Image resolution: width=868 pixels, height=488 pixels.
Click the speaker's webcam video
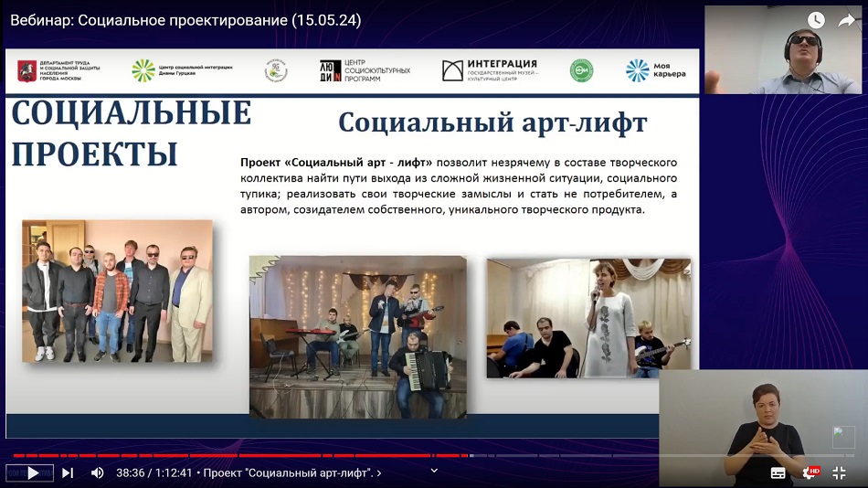pos(783,50)
